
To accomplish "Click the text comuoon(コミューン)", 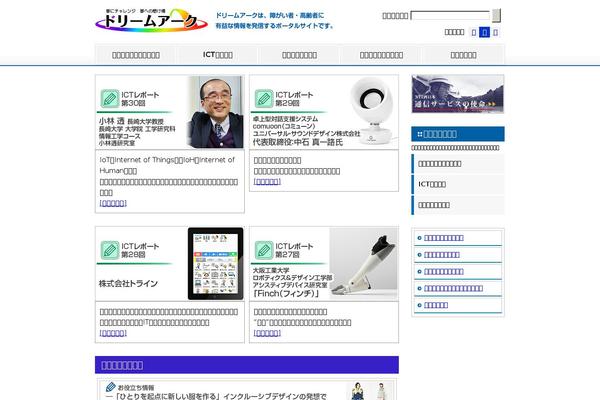I will tap(284, 126).
